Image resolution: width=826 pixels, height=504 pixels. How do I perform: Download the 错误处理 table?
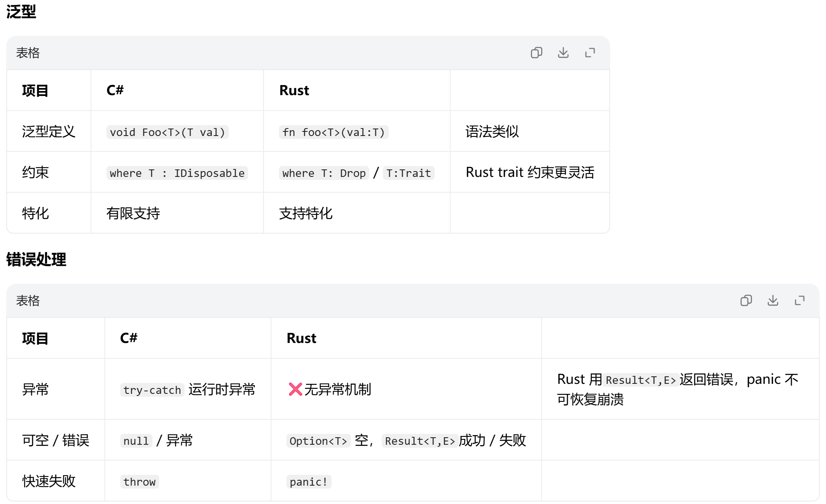click(773, 300)
